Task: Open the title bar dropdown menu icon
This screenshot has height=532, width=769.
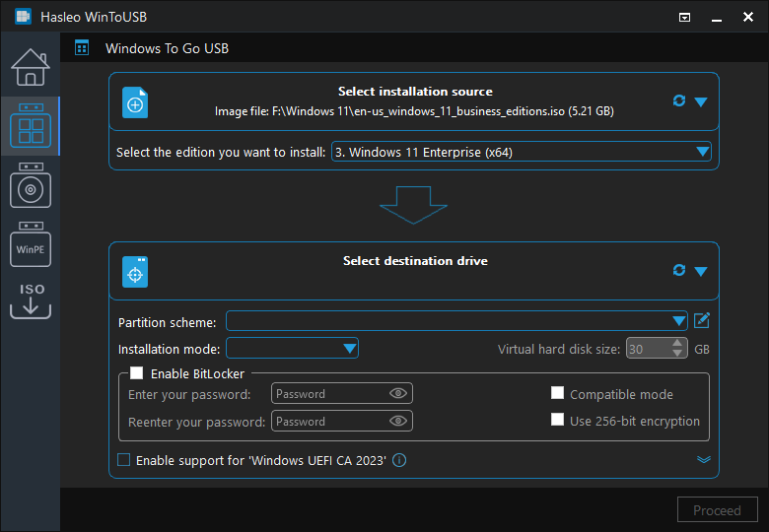Action: 684,17
